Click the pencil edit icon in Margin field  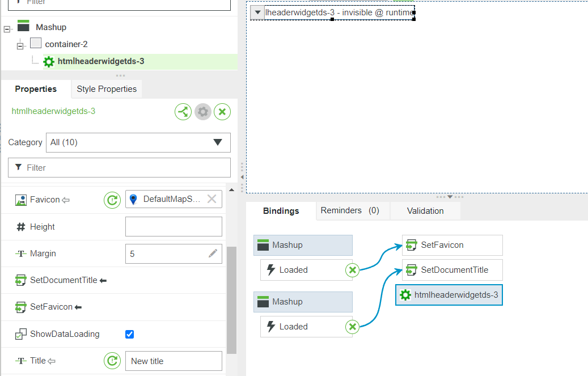click(213, 254)
